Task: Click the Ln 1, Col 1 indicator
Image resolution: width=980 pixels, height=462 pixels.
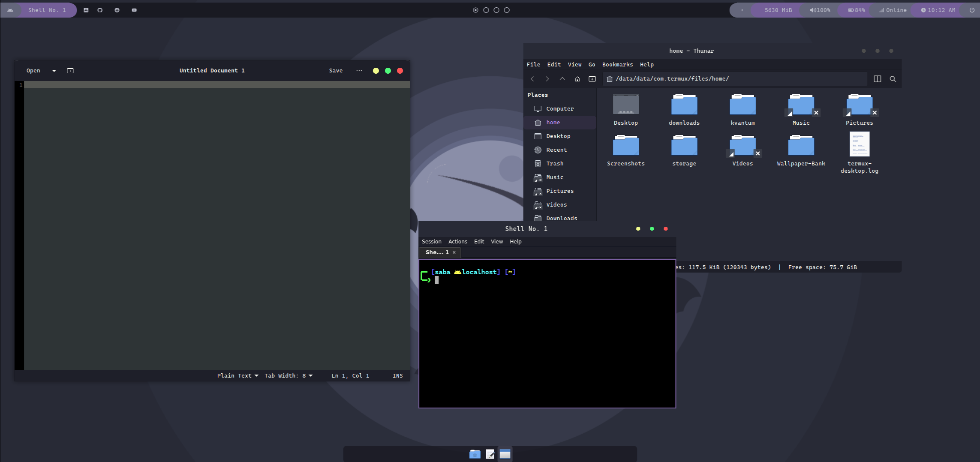Action: (x=350, y=375)
